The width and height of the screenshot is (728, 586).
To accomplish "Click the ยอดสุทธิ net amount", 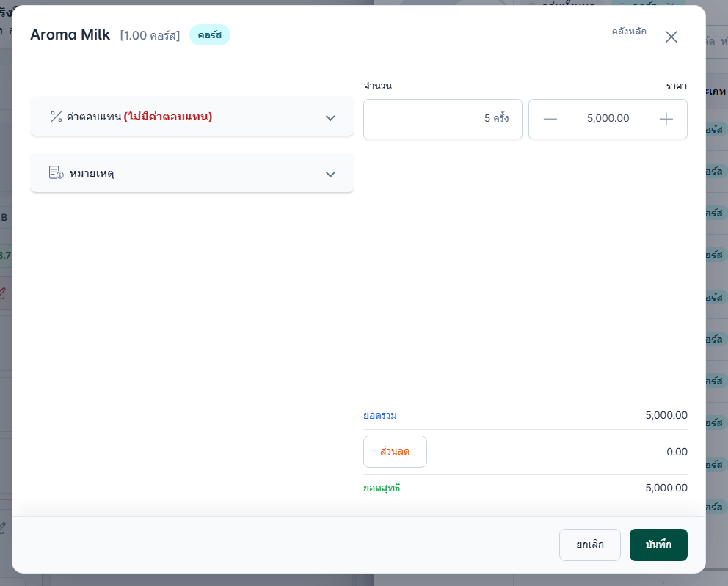I will pyautogui.click(x=666, y=488).
